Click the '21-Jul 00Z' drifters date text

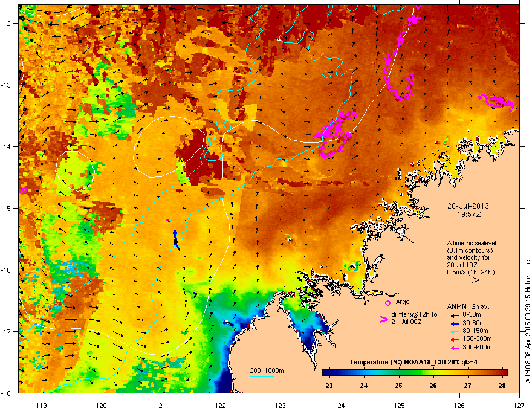click(x=406, y=322)
